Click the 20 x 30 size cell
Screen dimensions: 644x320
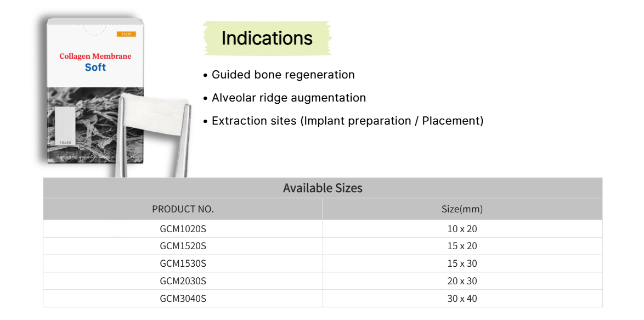[x=462, y=281]
